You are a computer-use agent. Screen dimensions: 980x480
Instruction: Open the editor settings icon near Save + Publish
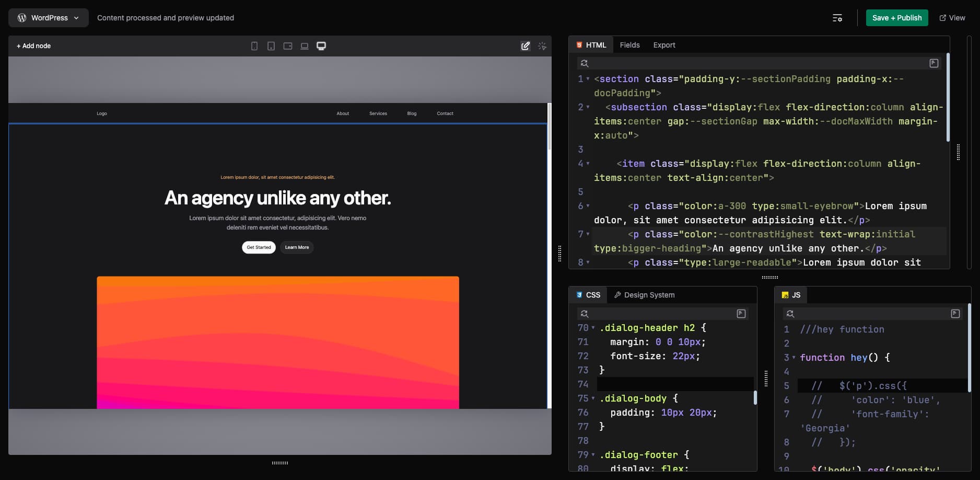click(x=837, y=18)
